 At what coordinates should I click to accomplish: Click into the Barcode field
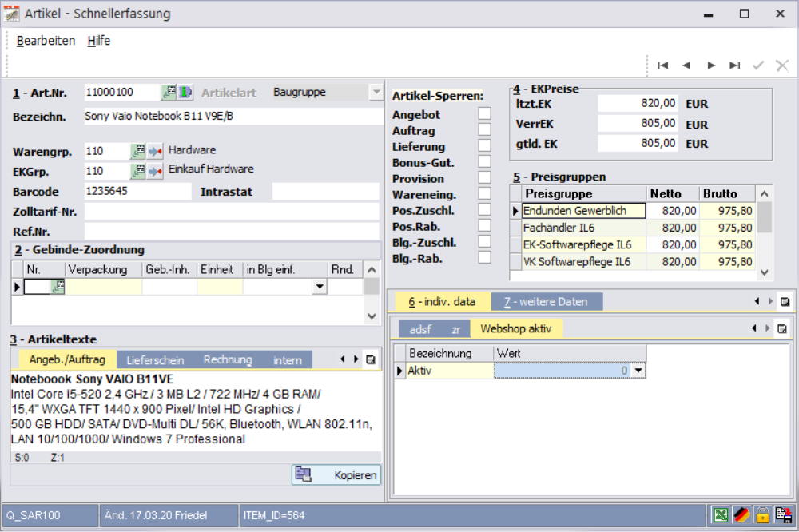click(x=137, y=191)
